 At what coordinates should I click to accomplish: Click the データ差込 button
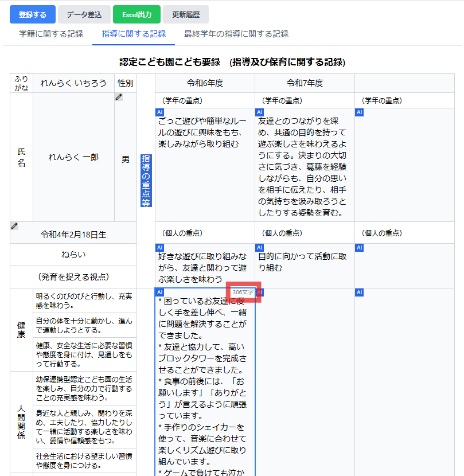click(x=84, y=14)
